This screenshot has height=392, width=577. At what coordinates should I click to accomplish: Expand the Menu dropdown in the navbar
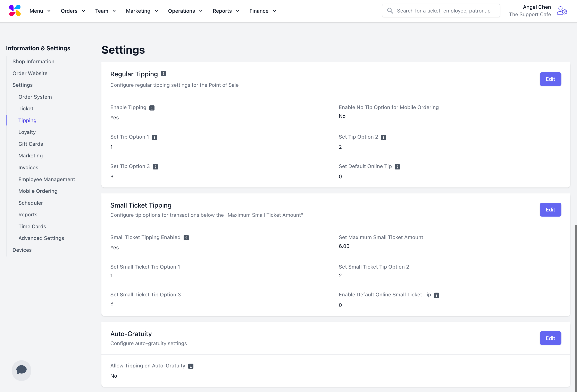40,11
